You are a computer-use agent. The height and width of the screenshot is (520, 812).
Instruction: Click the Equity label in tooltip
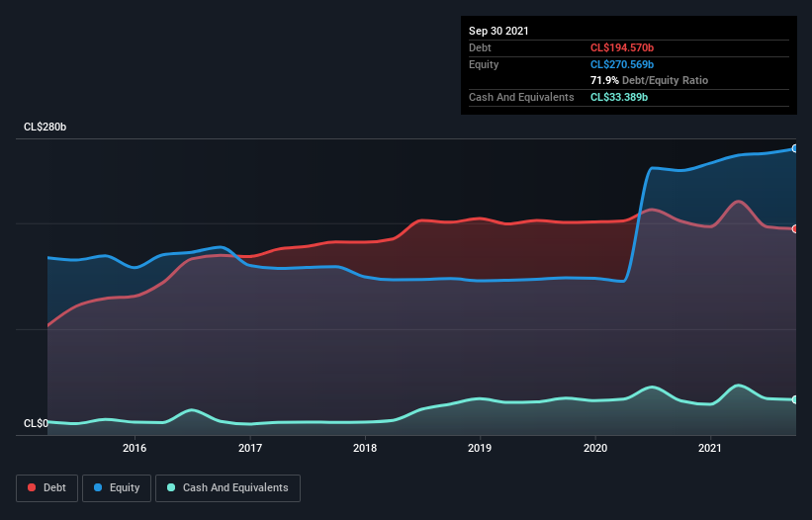(x=484, y=64)
